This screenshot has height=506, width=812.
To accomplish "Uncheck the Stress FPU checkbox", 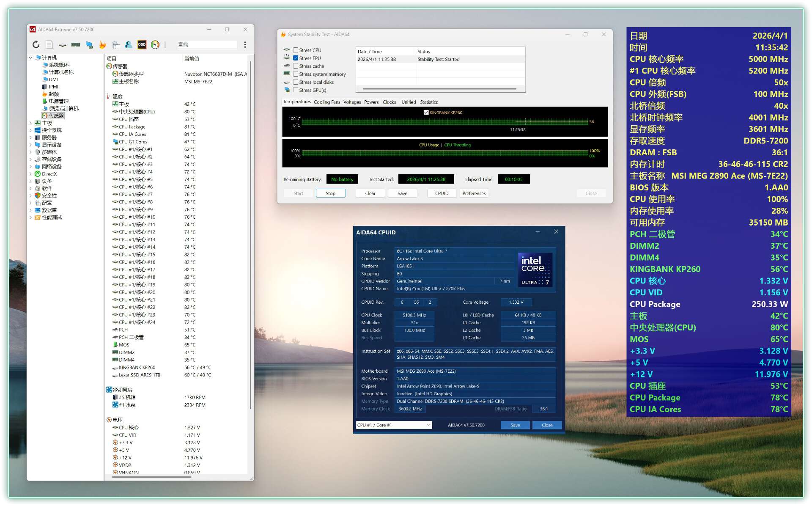I will (x=296, y=58).
